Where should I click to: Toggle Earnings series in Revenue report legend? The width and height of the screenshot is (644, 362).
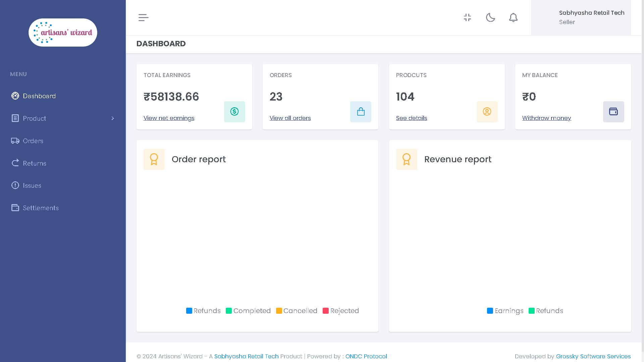505,311
